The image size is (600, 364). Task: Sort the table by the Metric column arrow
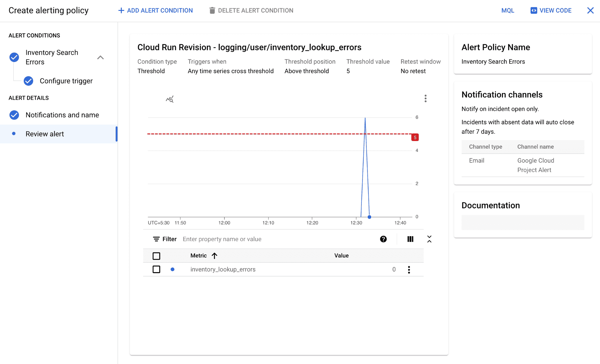pos(214,255)
